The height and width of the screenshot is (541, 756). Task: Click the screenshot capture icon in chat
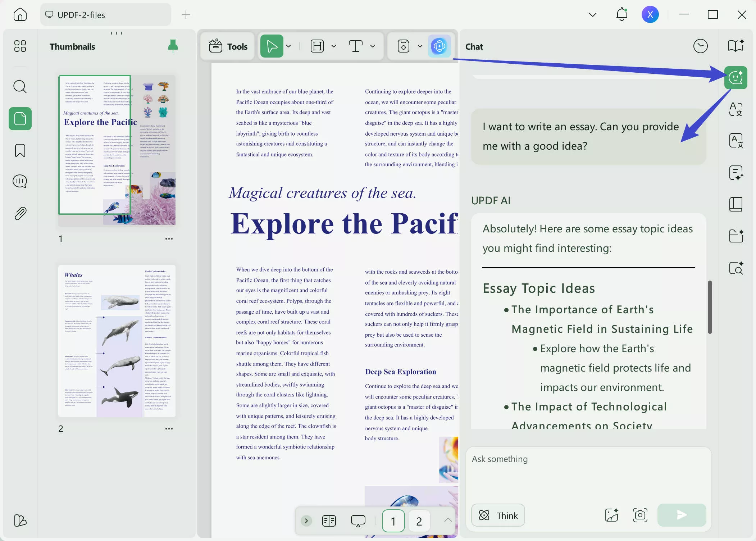tap(640, 515)
